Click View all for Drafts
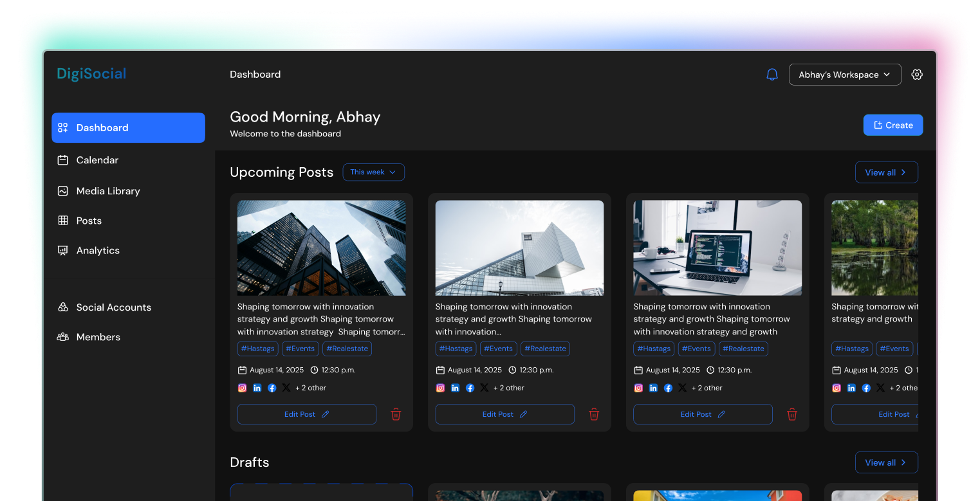The image size is (980, 501). click(x=886, y=462)
